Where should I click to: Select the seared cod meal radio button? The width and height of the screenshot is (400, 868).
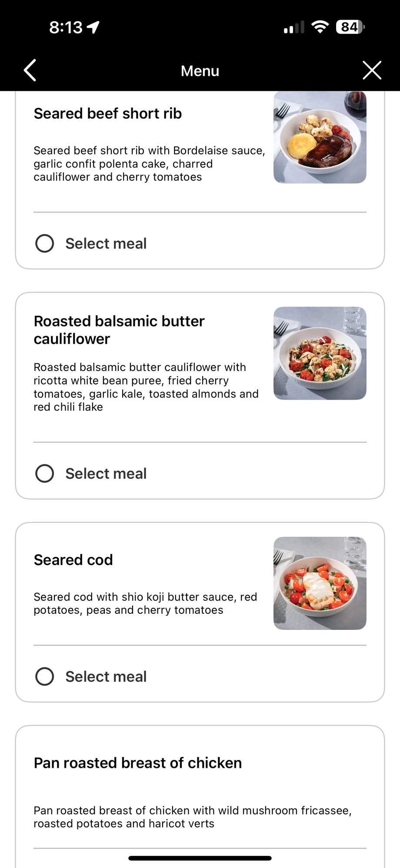tap(45, 676)
